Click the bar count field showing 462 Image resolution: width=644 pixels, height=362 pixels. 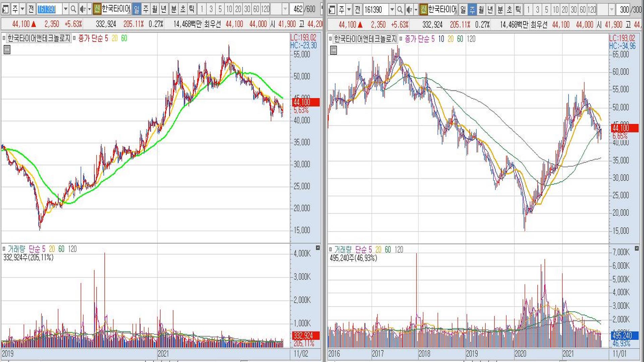click(x=297, y=9)
